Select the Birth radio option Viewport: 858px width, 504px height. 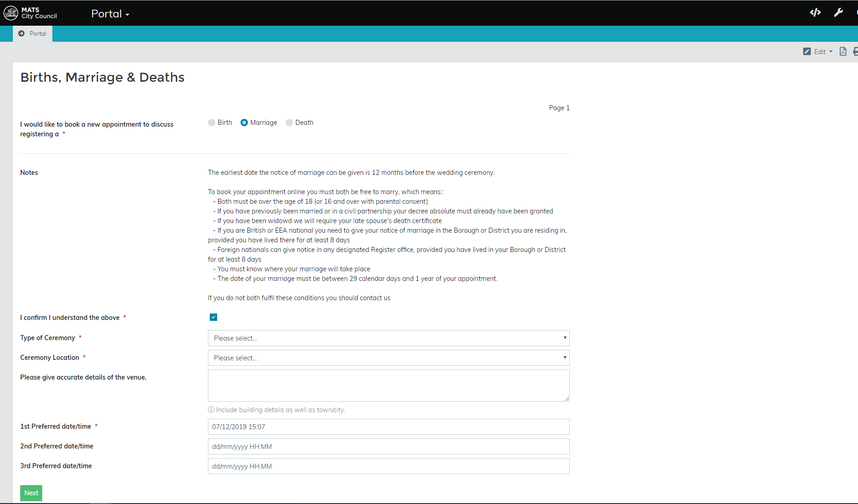click(212, 123)
